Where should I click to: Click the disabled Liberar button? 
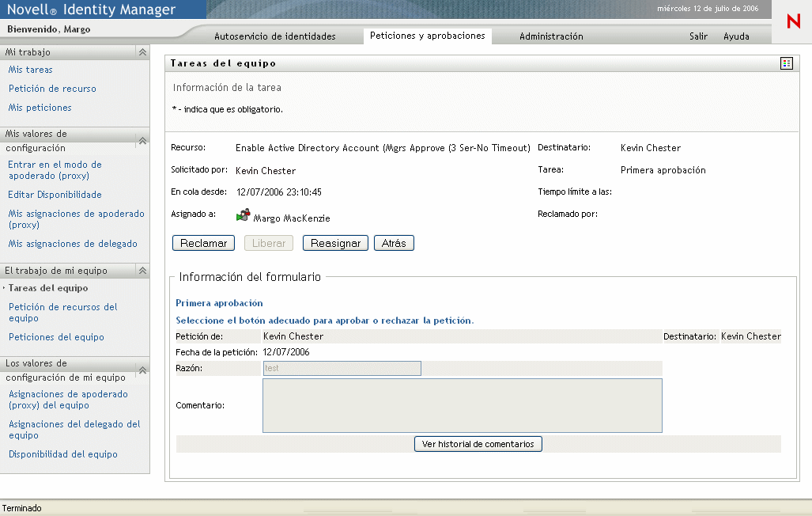269,243
